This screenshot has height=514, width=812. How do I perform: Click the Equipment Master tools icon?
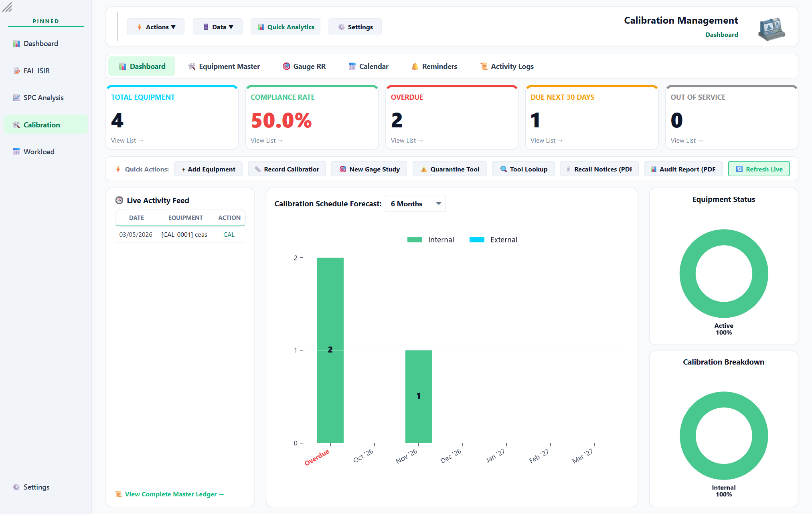(x=192, y=67)
